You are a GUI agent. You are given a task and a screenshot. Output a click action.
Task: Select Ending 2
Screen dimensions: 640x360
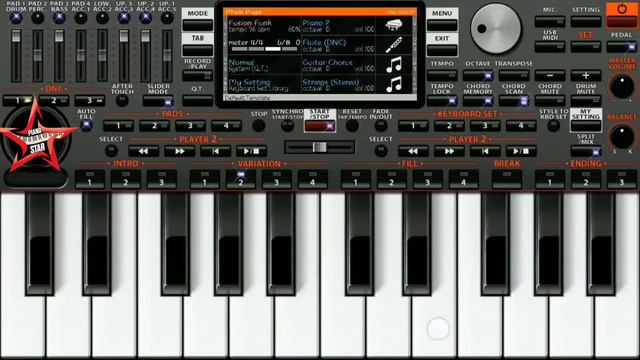tap(586, 179)
